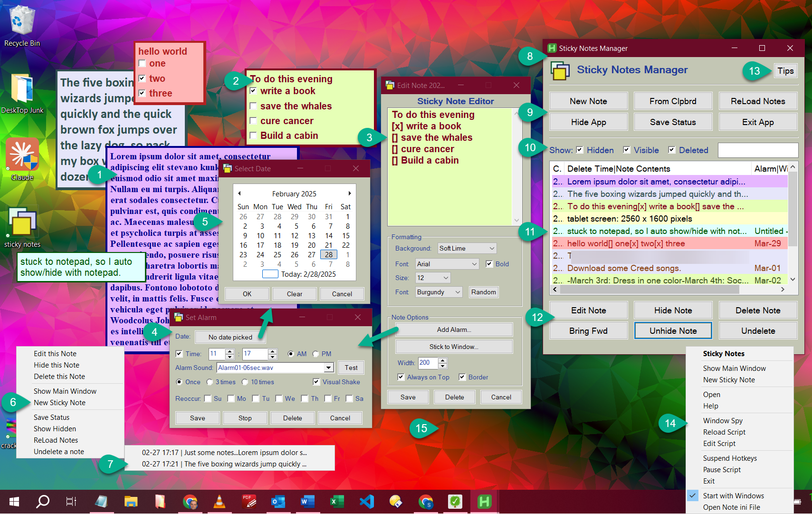Open Visual Studio Code from taskbar
812x514 pixels.
[x=367, y=501]
